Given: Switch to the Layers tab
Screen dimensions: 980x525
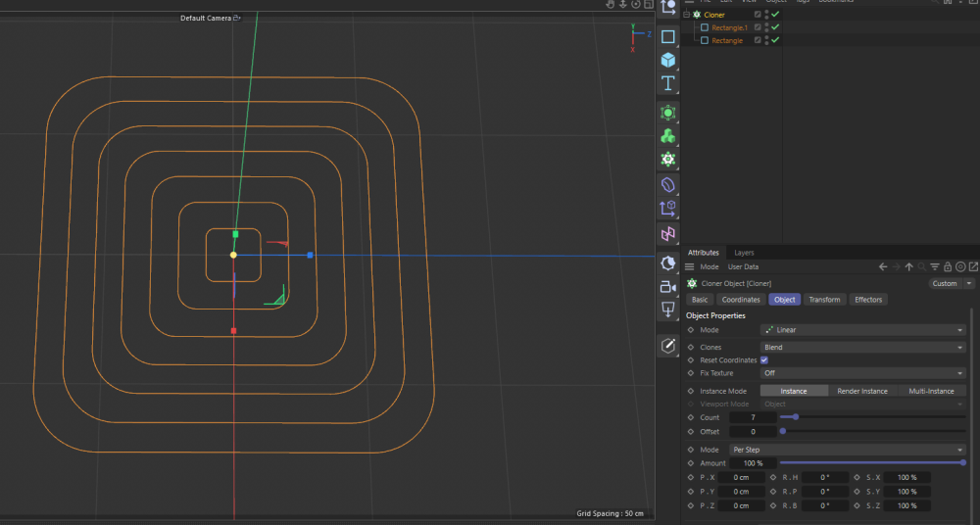Looking at the screenshot, I should click(744, 253).
